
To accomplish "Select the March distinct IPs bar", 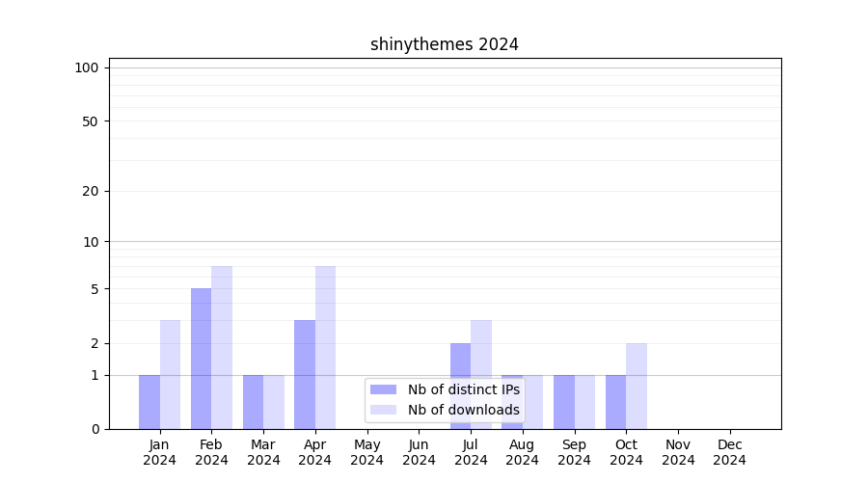I will pyautogui.click(x=253, y=402).
